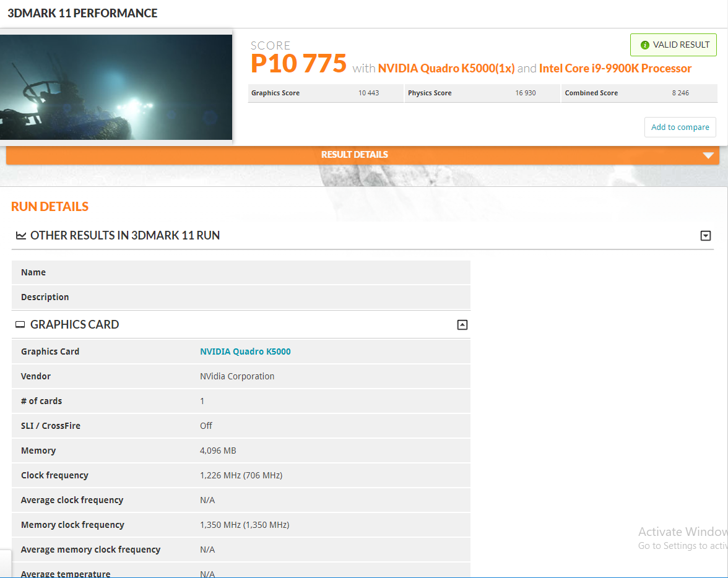
Task: Click the Combined Score label
Action: click(x=591, y=93)
